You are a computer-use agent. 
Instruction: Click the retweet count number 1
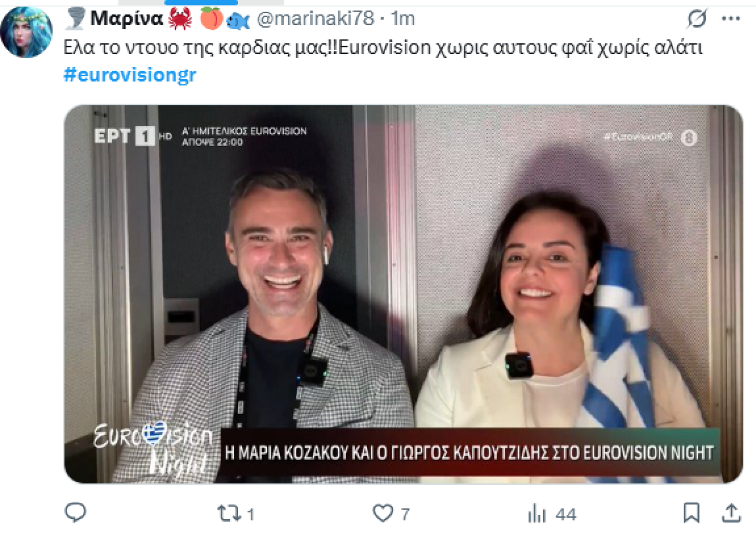(251, 514)
